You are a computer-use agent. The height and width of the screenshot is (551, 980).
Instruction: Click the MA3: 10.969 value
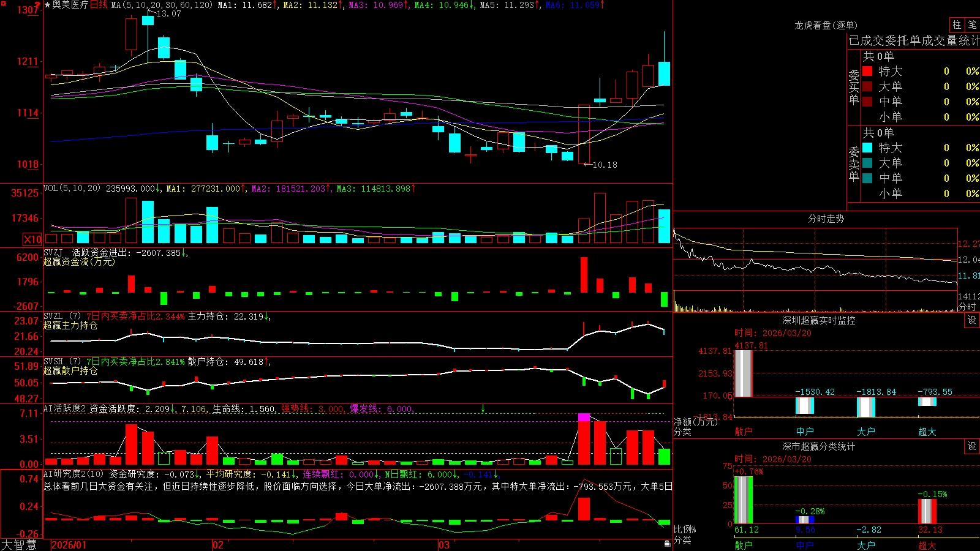375,5
